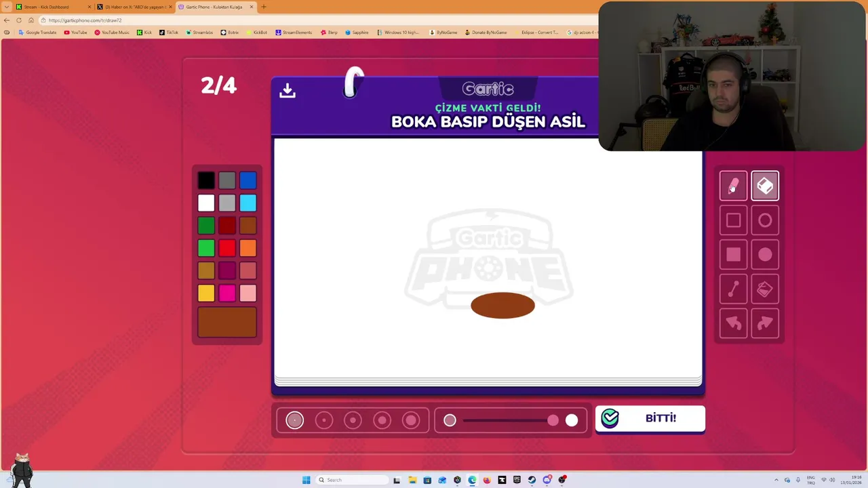Select the golden ochre color swatch

click(x=206, y=270)
